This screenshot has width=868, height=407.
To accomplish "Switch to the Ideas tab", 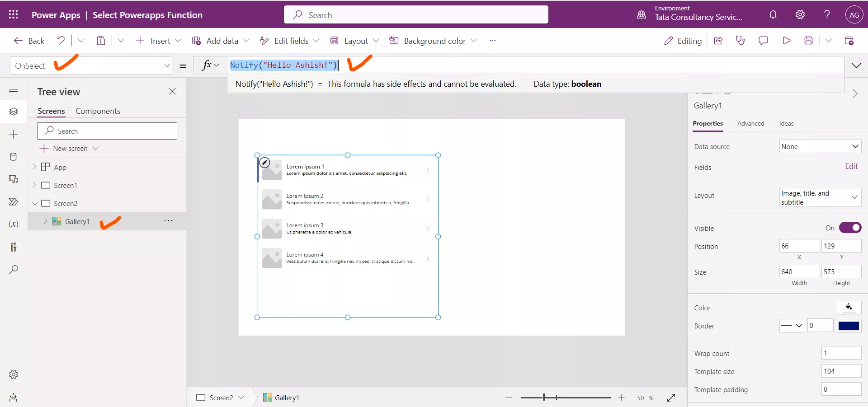I will 786,123.
